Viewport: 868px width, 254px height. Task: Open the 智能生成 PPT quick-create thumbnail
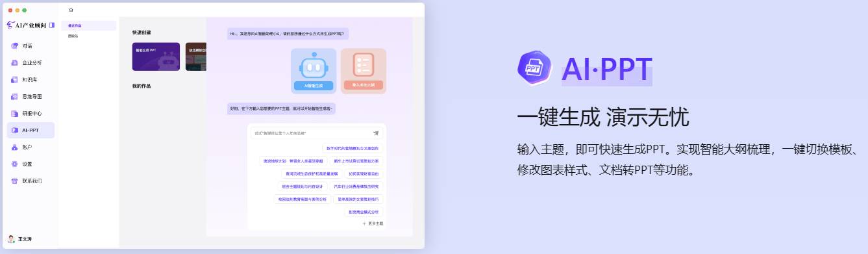156,57
